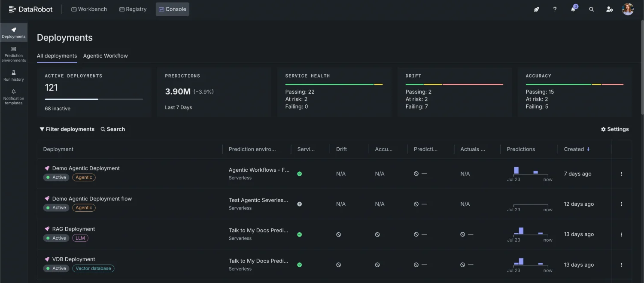Click the Drift status color bar
This screenshot has width=644, height=283.
[x=454, y=84]
